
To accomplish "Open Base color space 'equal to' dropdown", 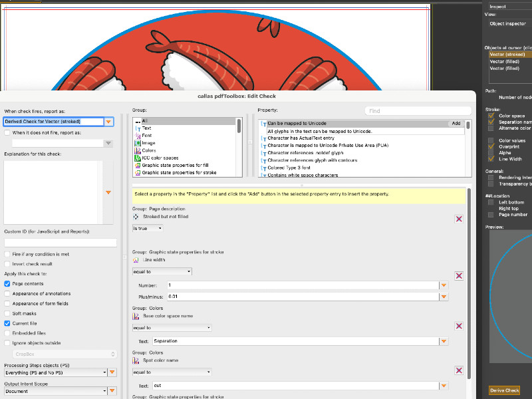I will 172,328.
